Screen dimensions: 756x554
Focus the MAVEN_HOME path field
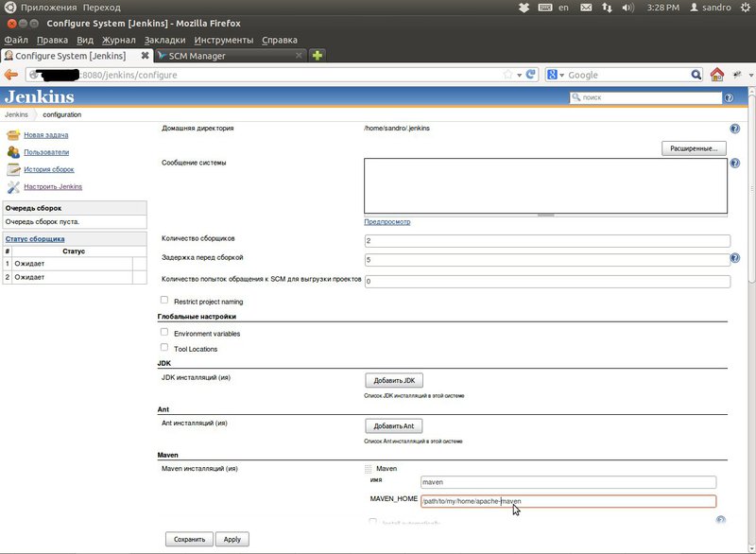(x=569, y=501)
